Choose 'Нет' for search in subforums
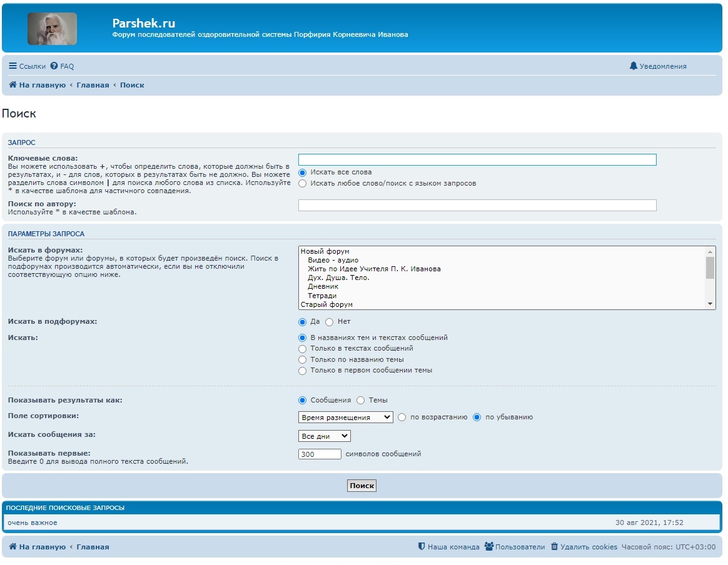728x565 pixels. [x=330, y=322]
